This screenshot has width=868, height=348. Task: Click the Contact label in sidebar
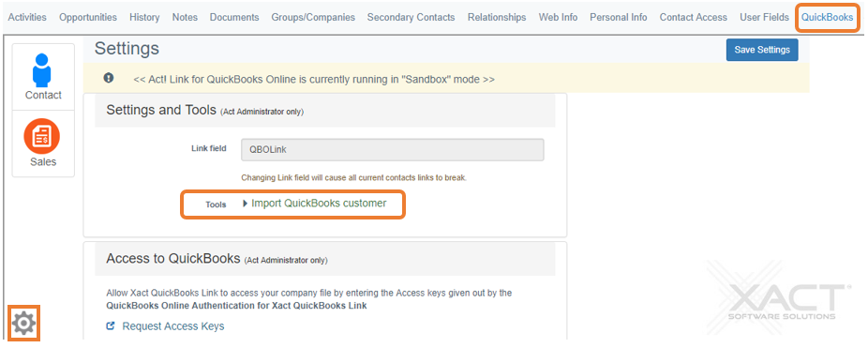pos(43,96)
